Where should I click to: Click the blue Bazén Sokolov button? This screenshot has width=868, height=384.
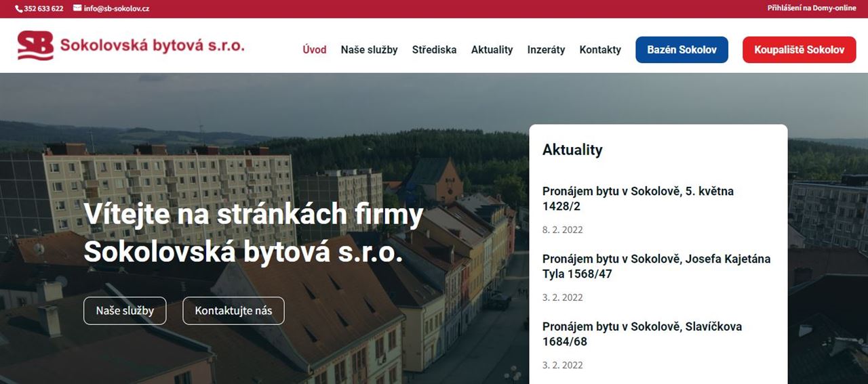coord(682,50)
